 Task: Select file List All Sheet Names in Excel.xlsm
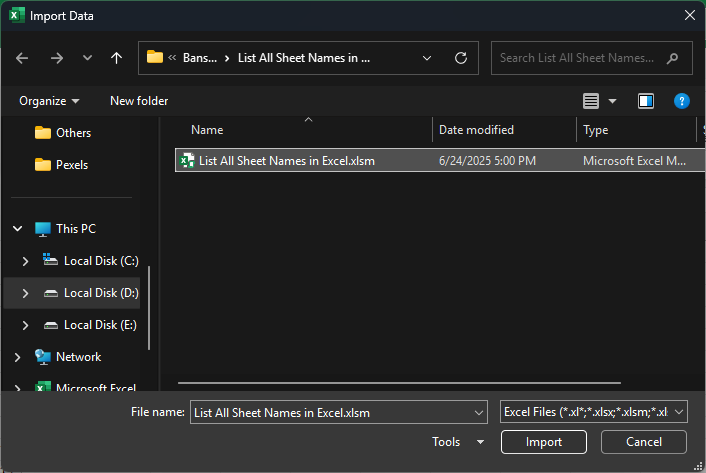point(439,161)
